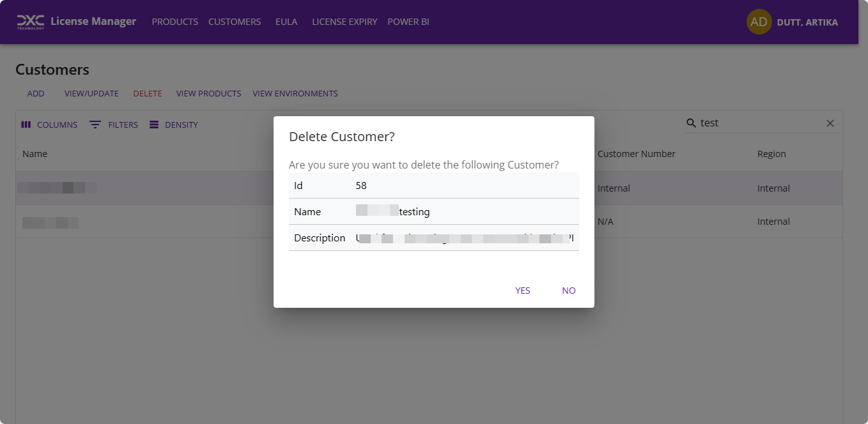Go to the POWER BI section
868x424 pixels.
(x=408, y=22)
